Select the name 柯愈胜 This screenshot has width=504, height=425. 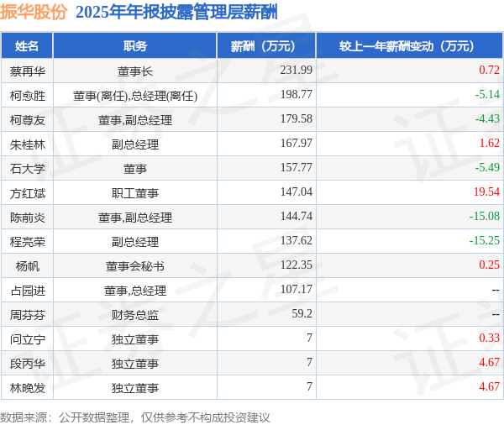click(28, 96)
